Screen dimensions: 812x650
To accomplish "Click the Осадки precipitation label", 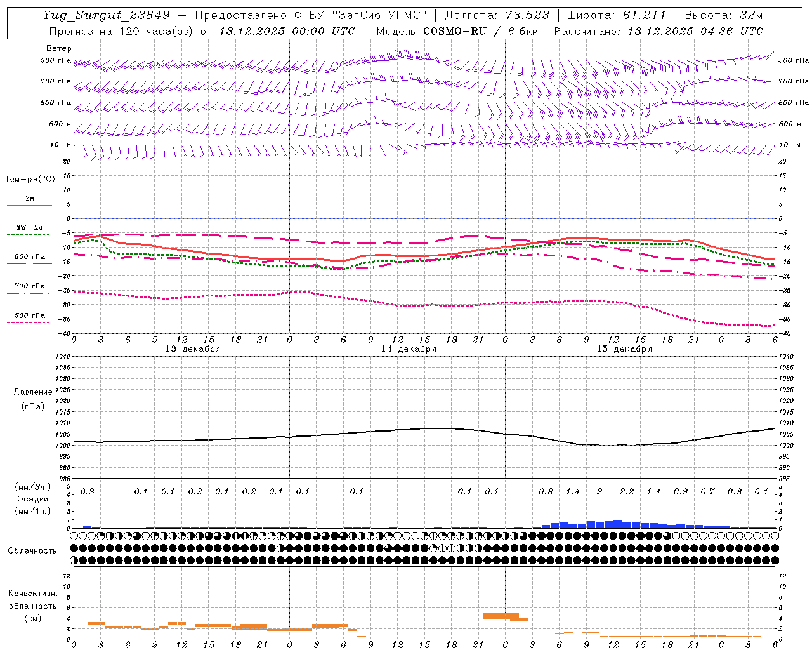I will coord(33,499).
